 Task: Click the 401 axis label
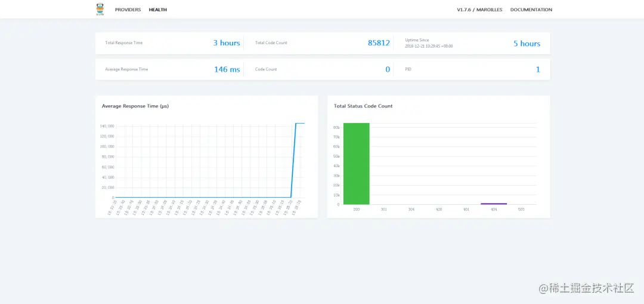(466, 210)
